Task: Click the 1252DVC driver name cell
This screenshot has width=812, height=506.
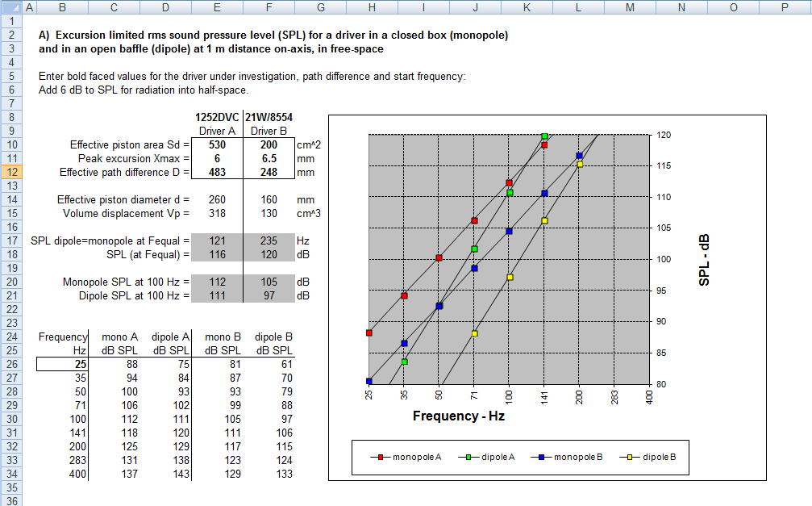Action: pyautogui.click(x=217, y=117)
